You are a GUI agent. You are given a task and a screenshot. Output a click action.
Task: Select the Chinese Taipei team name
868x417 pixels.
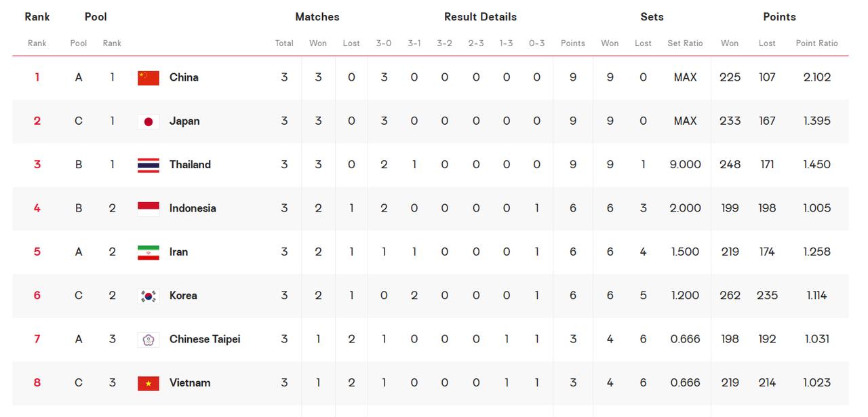205,339
